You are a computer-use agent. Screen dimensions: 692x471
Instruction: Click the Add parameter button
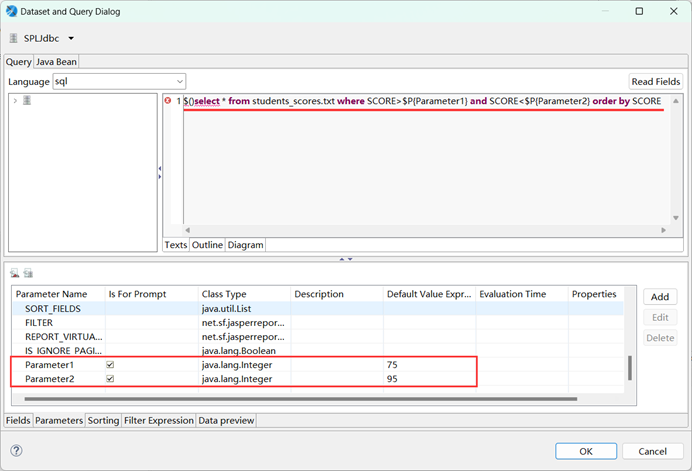[x=659, y=297]
